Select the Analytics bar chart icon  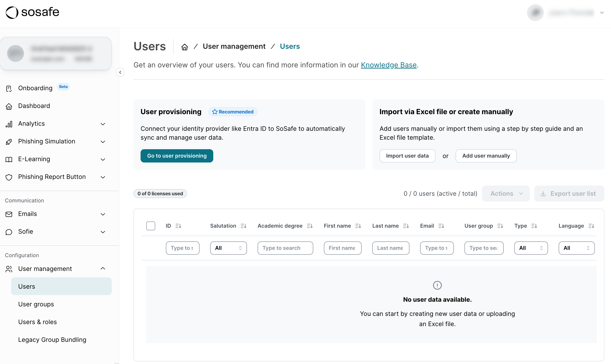point(9,124)
